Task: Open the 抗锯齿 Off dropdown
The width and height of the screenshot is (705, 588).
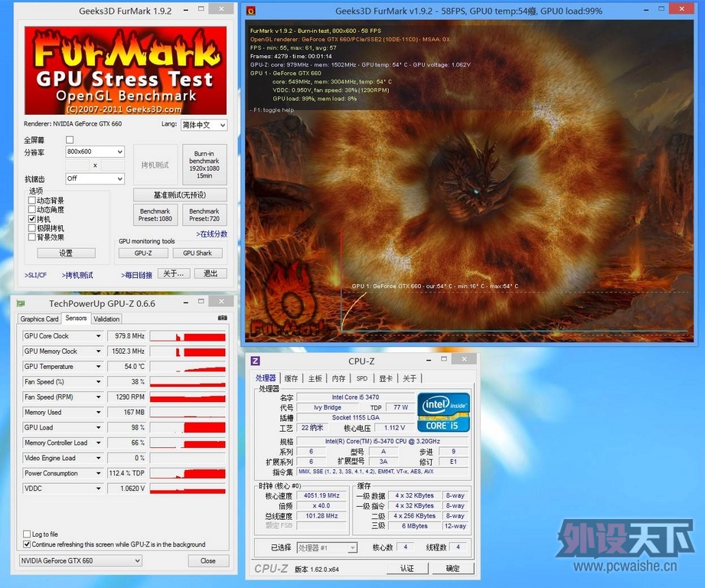Action: click(94, 178)
